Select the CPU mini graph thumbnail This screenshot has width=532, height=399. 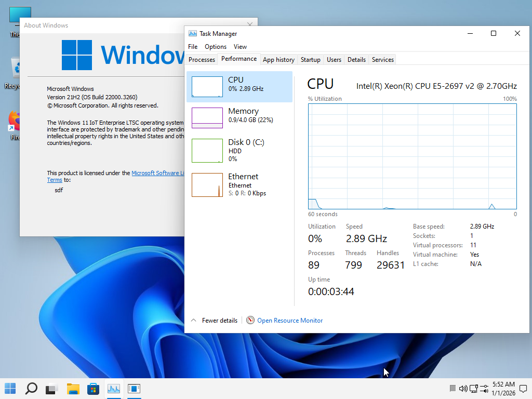point(207,87)
